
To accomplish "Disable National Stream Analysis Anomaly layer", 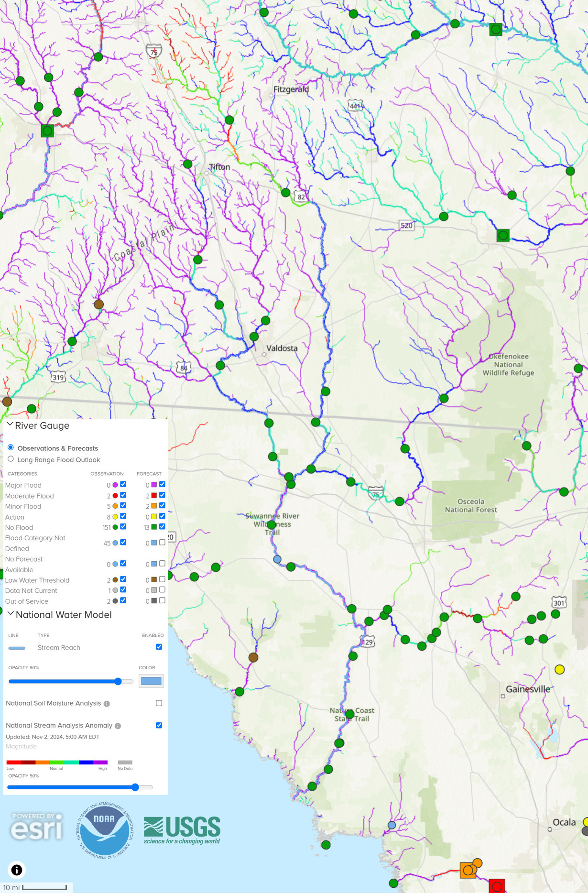I will [159, 725].
